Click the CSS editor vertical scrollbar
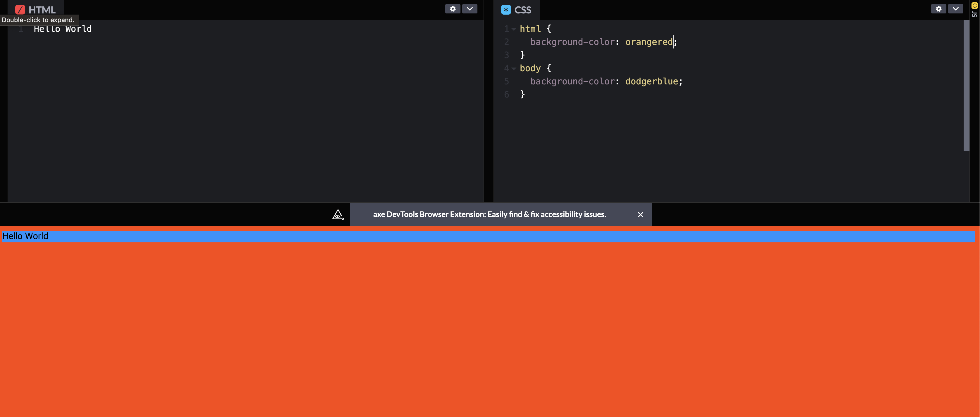Image resolution: width=980 pixels, height=417 pixels. (966, 86)
